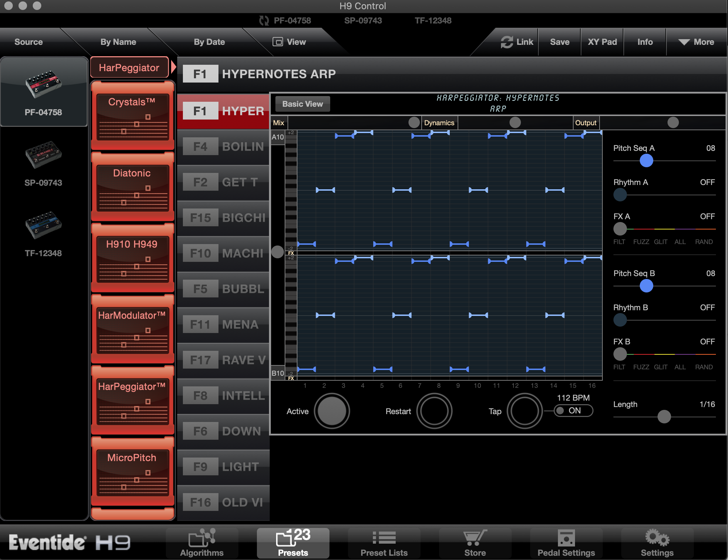The image size is (728, 560).
Task: Click arrow next to HarPeggiator filter
Action: coord(173,67)
